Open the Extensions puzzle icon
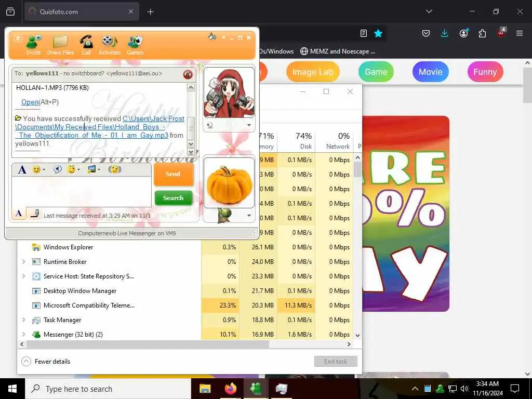 click(x=482, y=33)
